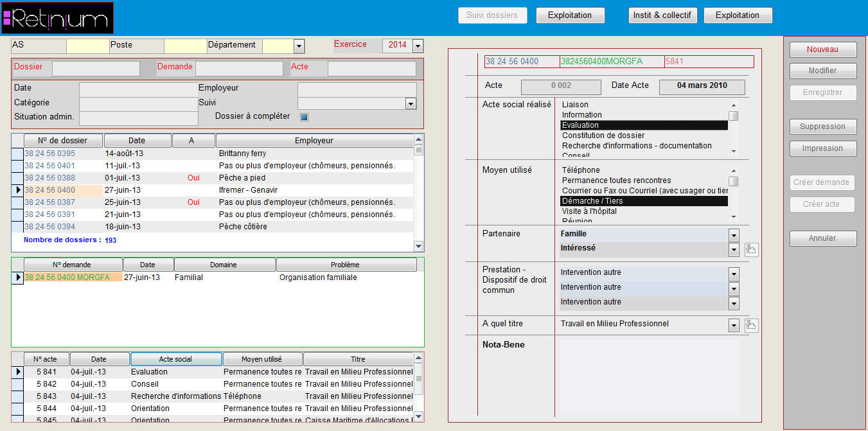Screen dimensions: 868x431
Task: Click the icon beside A quel titre dropdown
Action: 751,326
